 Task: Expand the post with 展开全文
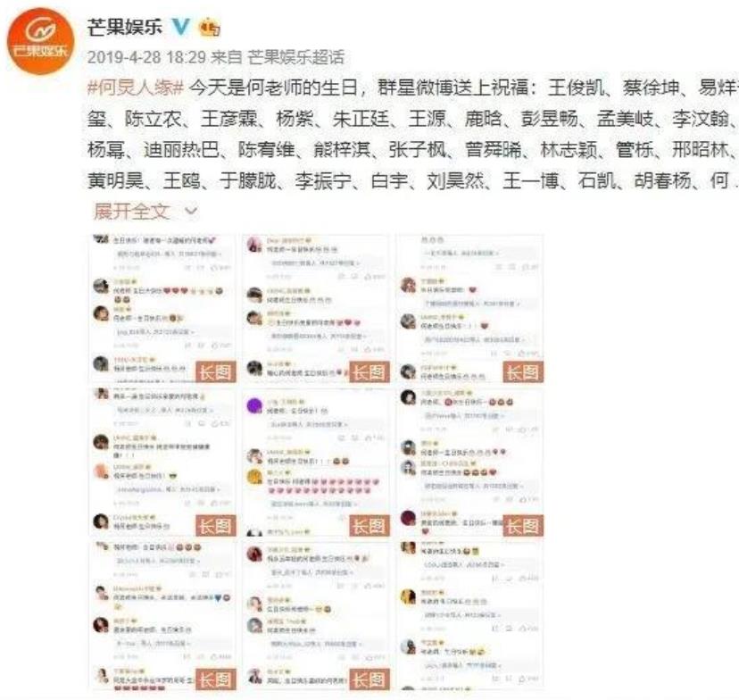tap(131, 211)
